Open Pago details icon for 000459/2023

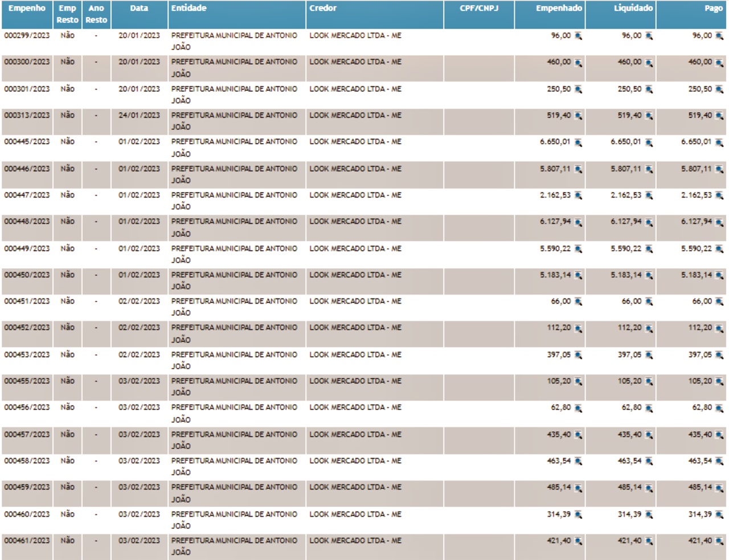point(719,488)
